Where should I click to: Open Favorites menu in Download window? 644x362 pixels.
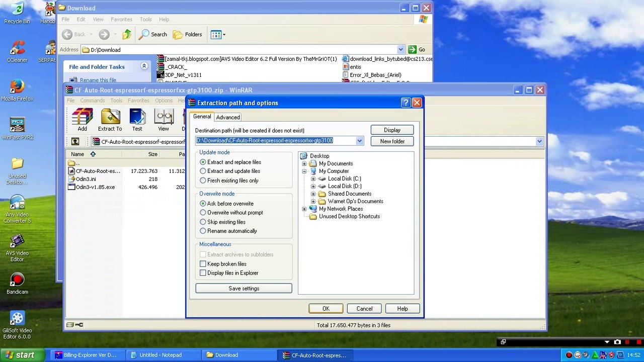[121, 19]
